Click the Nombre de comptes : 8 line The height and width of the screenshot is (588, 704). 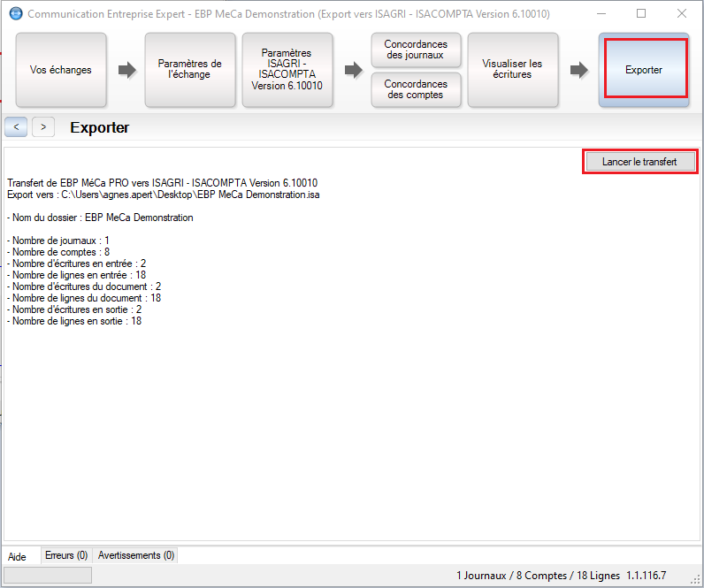(58, 252)
